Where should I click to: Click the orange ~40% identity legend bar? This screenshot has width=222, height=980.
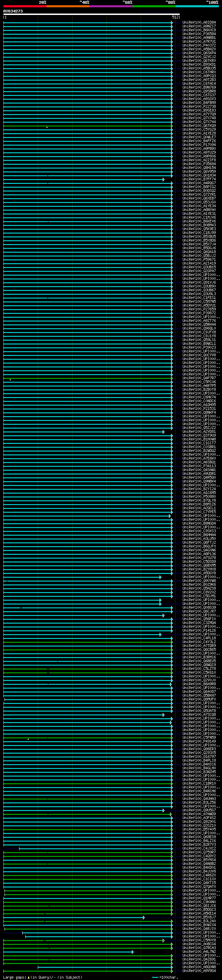coord(68,6)
